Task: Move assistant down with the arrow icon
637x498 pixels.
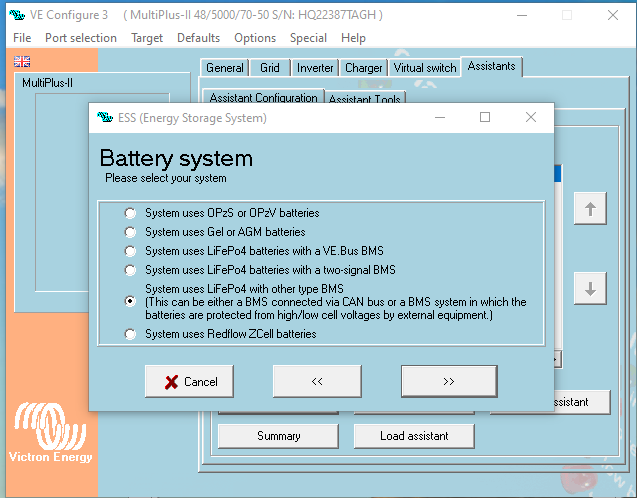Action: point(590,289)
